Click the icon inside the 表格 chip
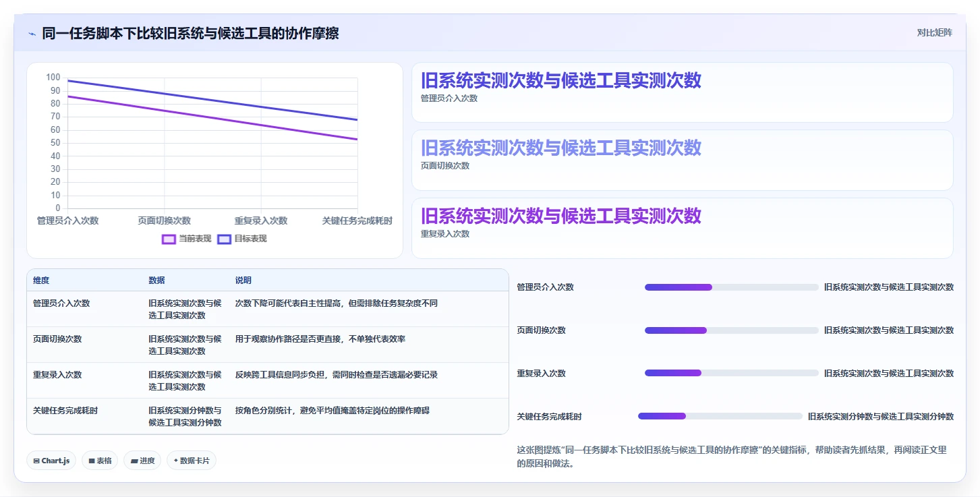The image size is (980, 497). (92, 461)
